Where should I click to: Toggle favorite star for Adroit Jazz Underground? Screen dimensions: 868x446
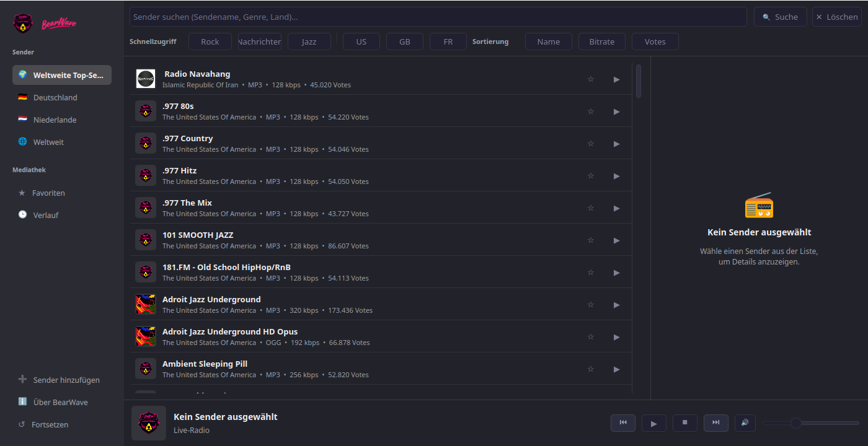coord(591,305)
